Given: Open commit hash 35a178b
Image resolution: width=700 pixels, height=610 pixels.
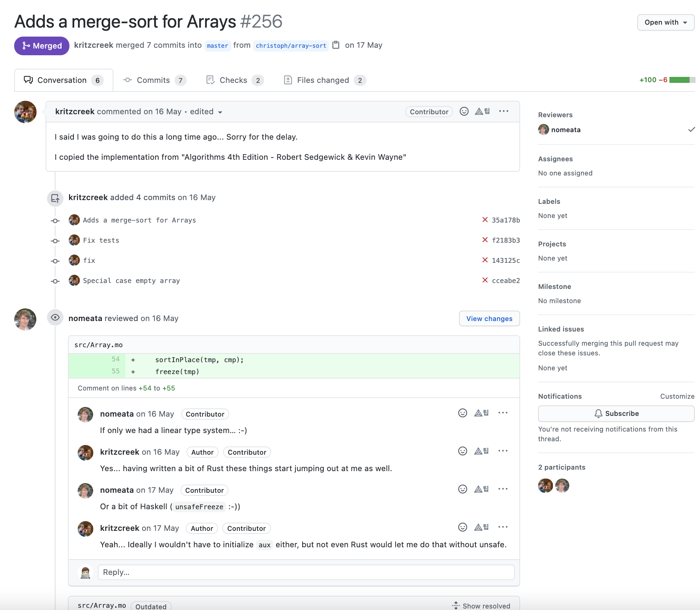Looking at the screenshot, I should click(506, 220).
